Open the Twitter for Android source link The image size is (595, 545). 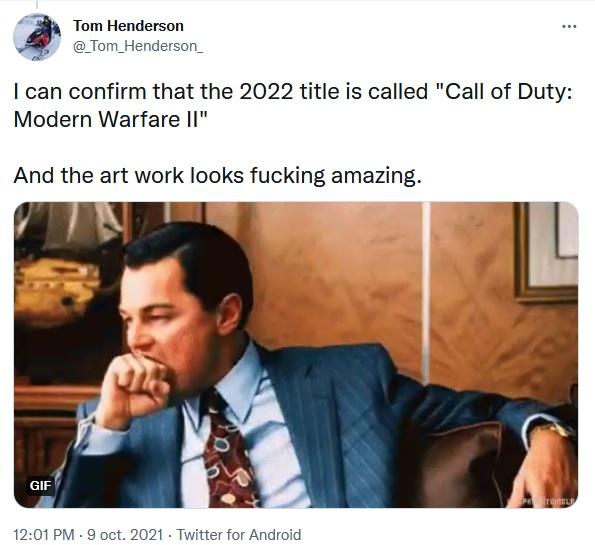coord(239,534)
